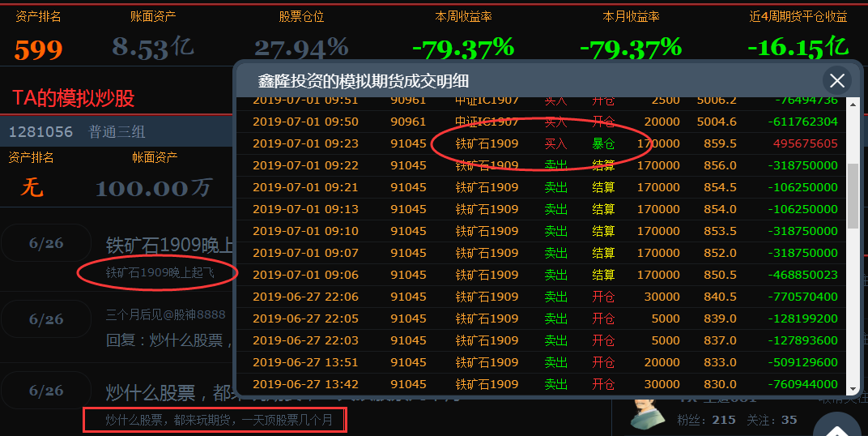Select the 2019-07-01 09:13 trade timestamp
Screen dimensions: 868x436
(305, 209)
